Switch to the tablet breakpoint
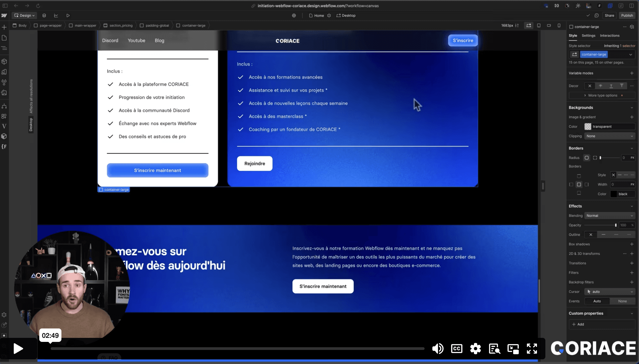This screenshot has width=639, height=364. click(x=539, y=25)
